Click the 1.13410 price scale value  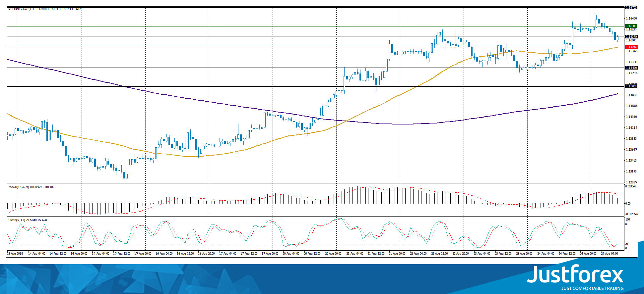pyautogui.click(x=631, y=161)
